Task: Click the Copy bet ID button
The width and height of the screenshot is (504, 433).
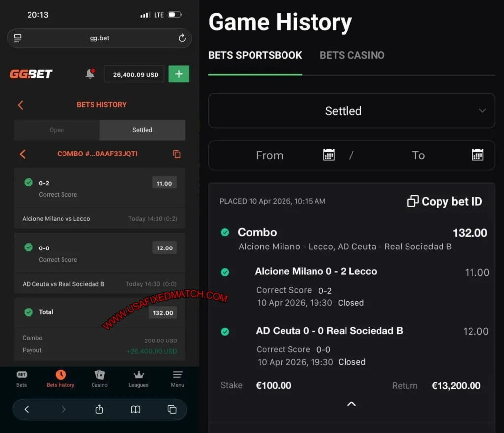Action: tap(443, 201)
